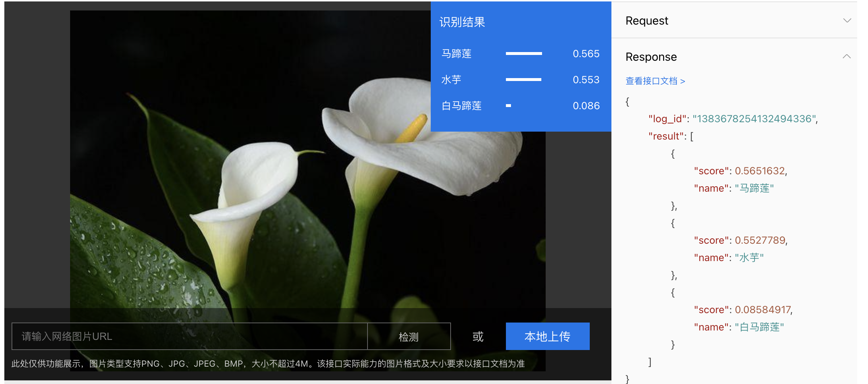This screenshot has height=384, width=868.
Task: Click the 水芋 score bar
Action: [524, 79]
